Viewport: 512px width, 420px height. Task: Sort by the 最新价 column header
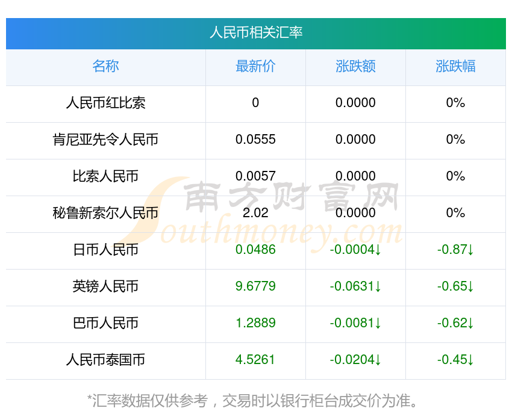(x=255, y=67)
